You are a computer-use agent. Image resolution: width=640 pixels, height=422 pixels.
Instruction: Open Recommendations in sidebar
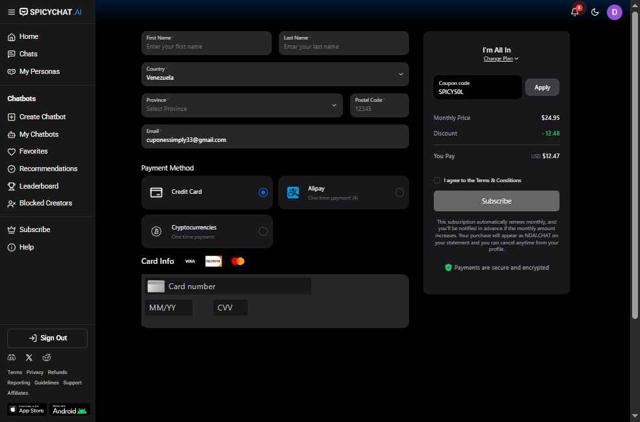tap(42, 169)
